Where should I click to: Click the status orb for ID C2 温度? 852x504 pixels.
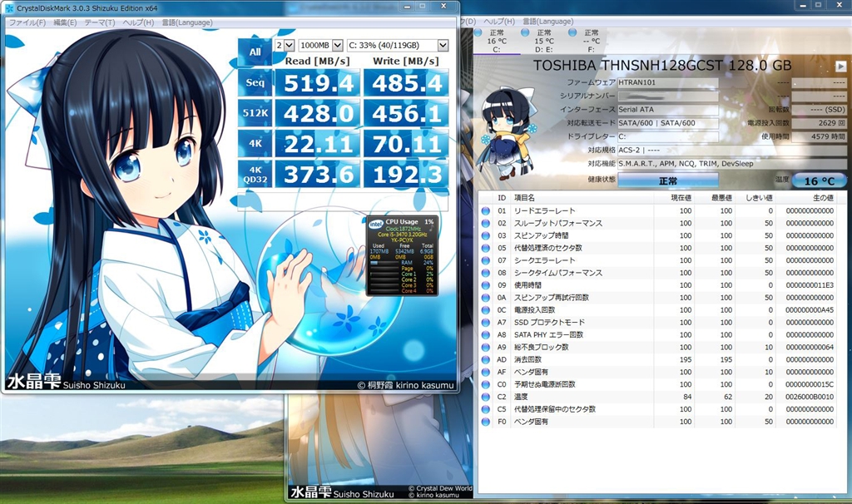(486, 397)
